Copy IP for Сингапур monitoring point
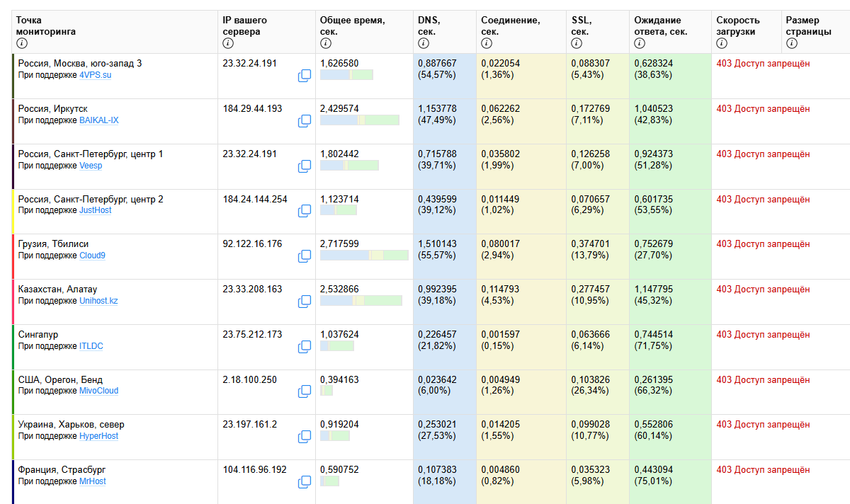 point(305,346)
